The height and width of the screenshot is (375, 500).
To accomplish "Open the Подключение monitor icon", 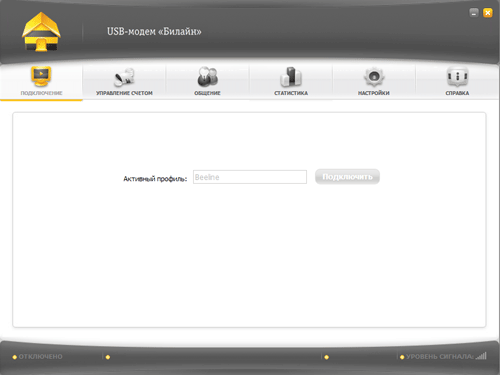I will [x=41, y=76].
